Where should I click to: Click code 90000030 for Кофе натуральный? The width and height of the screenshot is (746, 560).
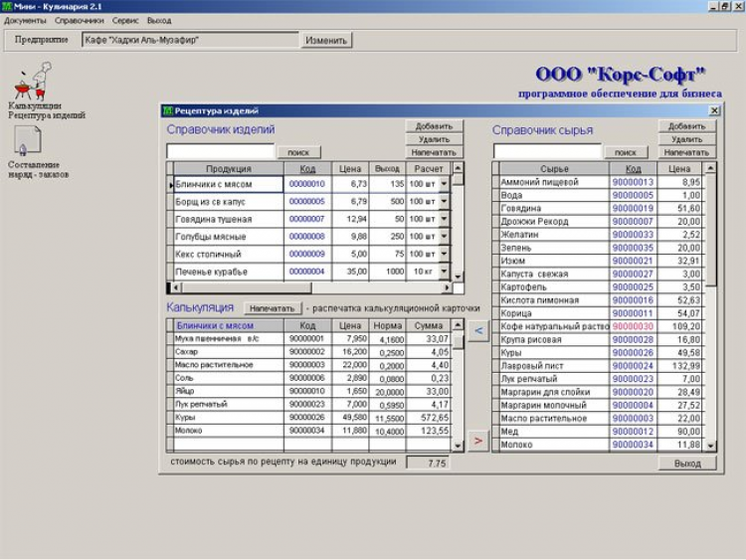[633, 326]
